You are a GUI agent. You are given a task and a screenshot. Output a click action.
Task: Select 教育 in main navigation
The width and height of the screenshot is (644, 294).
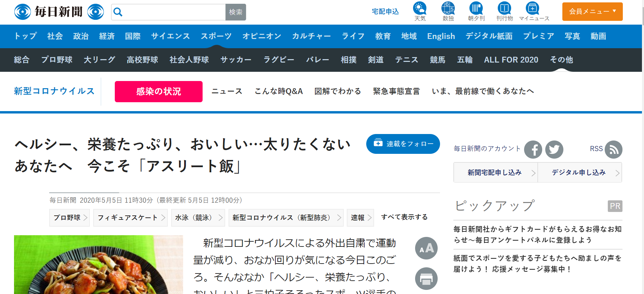coord(383,36)
